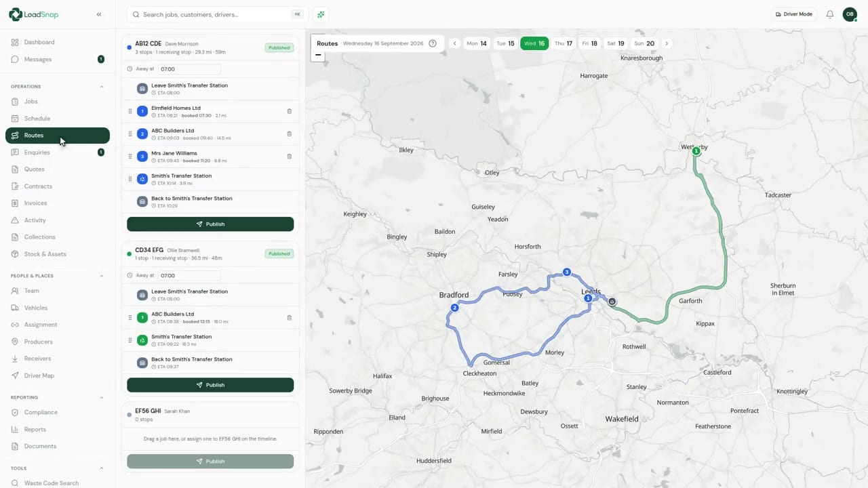Collapse the People & Places section
868x488 pixels.
pos(102,276)
